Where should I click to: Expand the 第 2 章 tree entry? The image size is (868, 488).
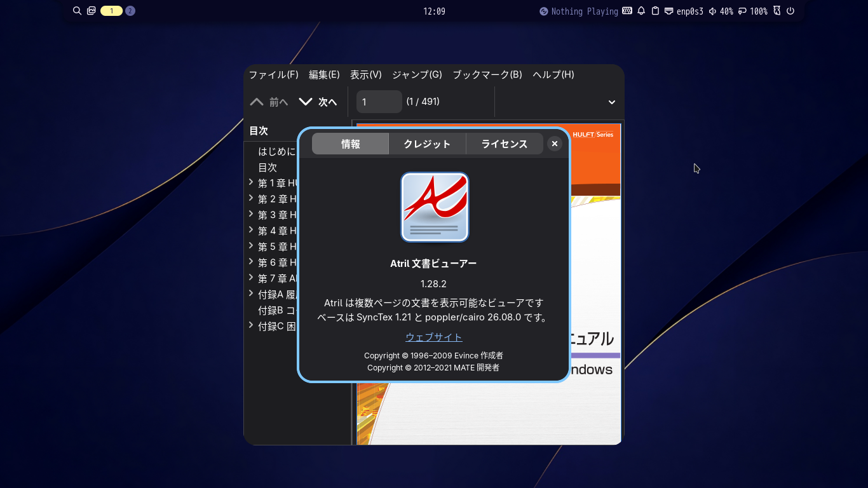(x=251, y=199)
